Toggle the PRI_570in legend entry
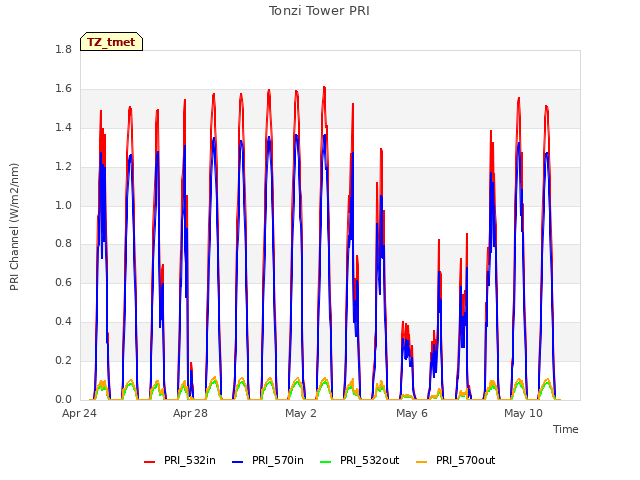 click(268, 461)
